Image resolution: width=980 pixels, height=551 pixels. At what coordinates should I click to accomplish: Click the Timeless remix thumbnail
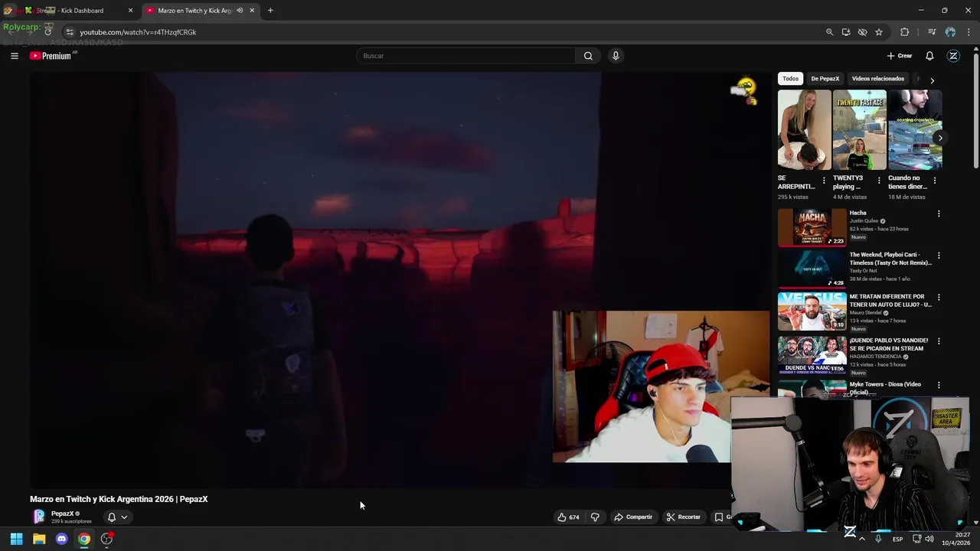point(812,269)
